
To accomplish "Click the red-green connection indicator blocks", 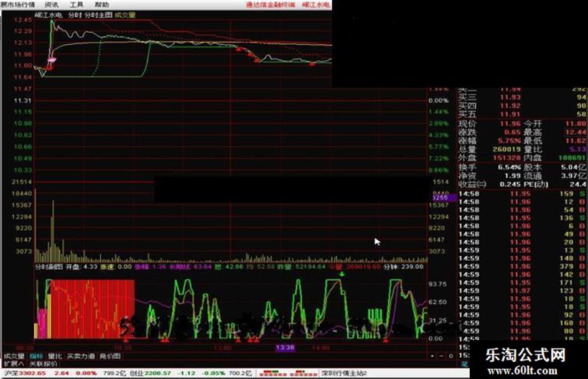I will pyautogui.click(x=288, y=373).
